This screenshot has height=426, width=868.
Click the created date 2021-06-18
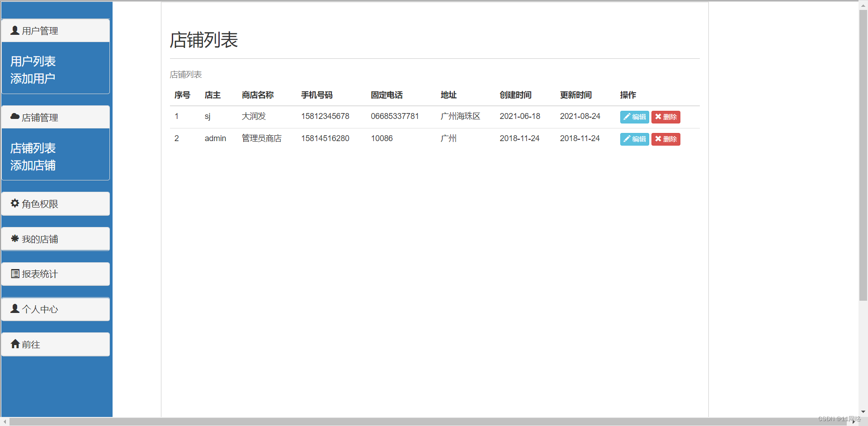tap(520, 116)
